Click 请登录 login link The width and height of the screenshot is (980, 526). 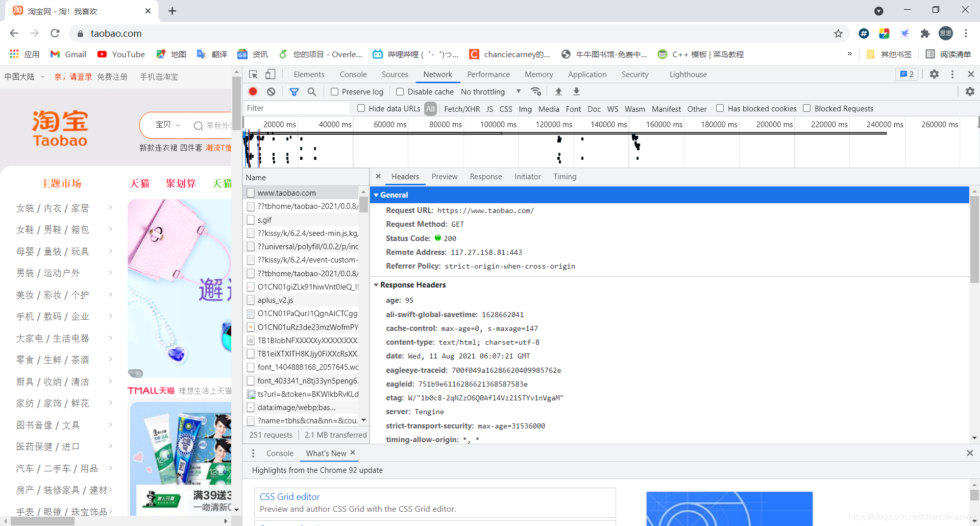81,77
